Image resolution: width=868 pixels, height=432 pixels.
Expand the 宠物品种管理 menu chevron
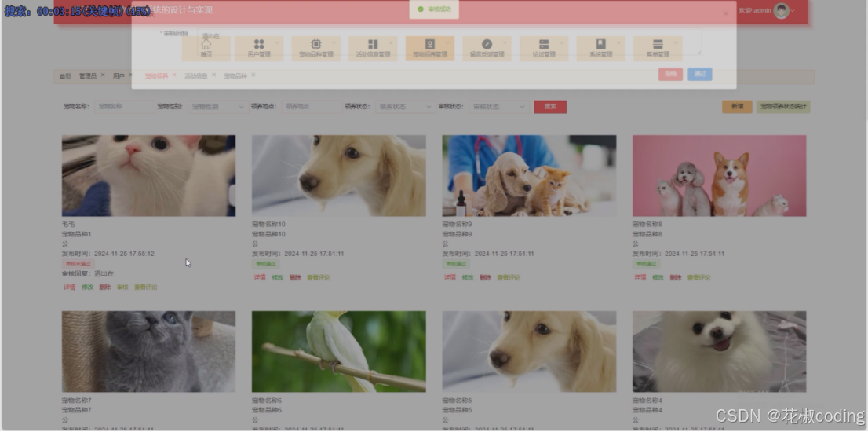(x=334, y=42)
